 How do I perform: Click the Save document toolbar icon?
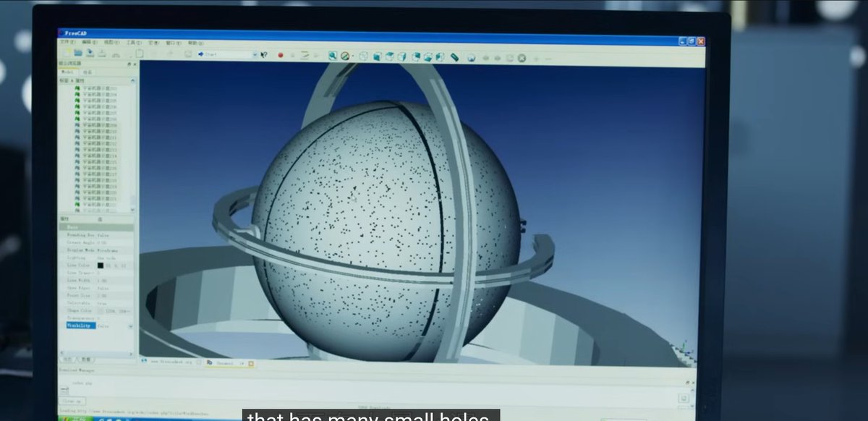90,54
